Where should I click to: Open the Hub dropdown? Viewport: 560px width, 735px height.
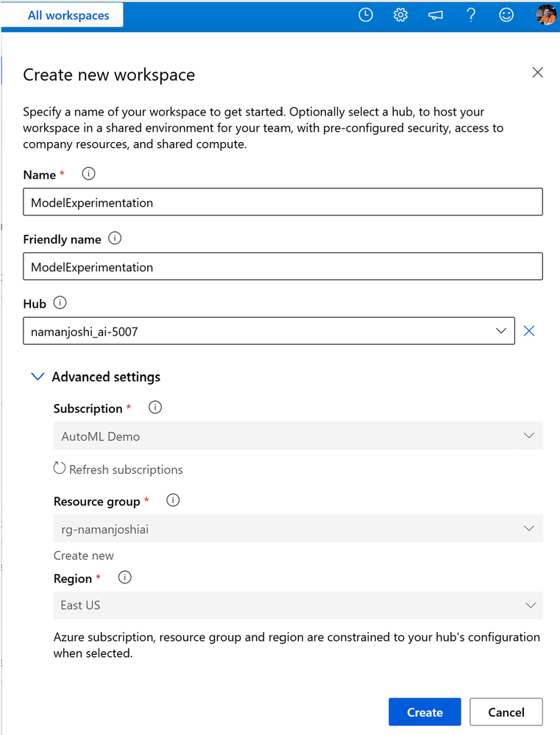point(269,331)
